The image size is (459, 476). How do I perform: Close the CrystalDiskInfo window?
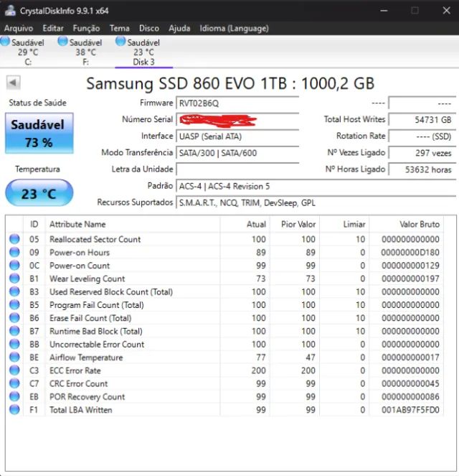[x=446, y=11]
